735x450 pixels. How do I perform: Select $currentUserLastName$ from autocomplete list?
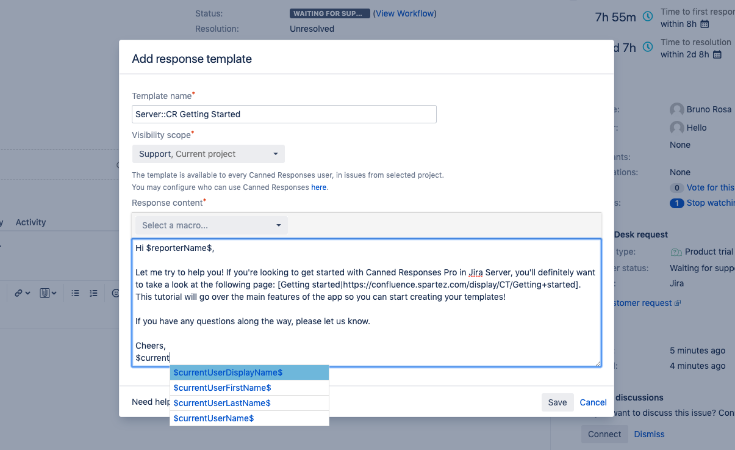249,403
